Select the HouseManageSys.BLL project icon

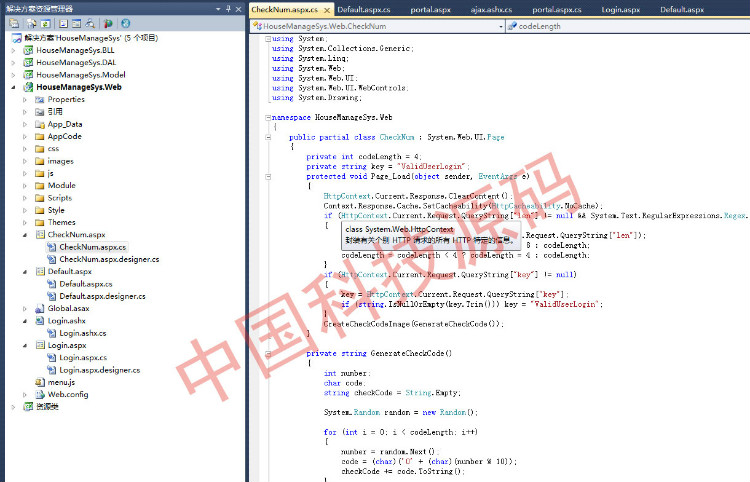(x=27, y=49)
